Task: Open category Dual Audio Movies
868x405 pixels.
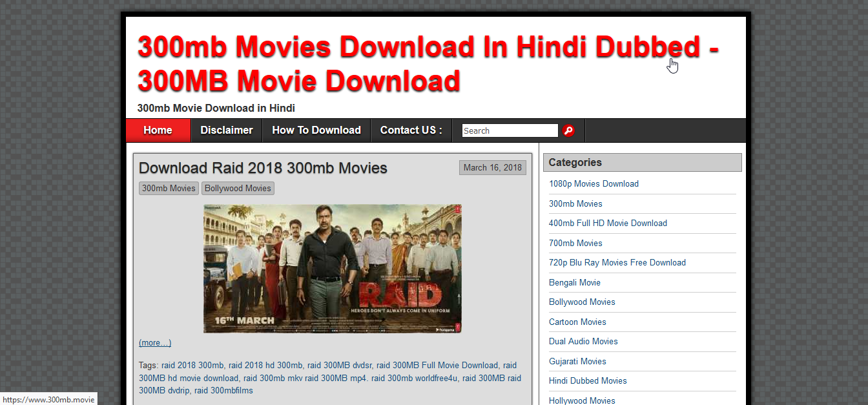Action: click(583, 341)
